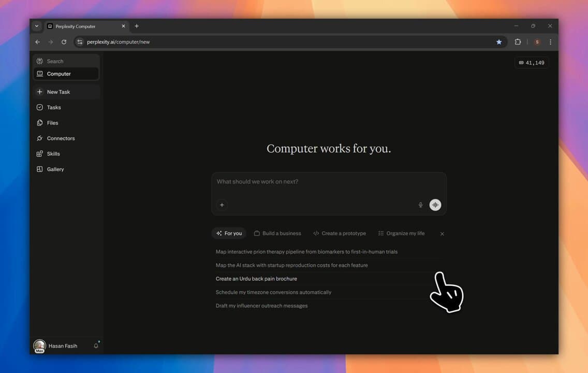Dismiss suggestions with the X button
Viewport: 588px width, 373px height.
(x=442, y=234)
